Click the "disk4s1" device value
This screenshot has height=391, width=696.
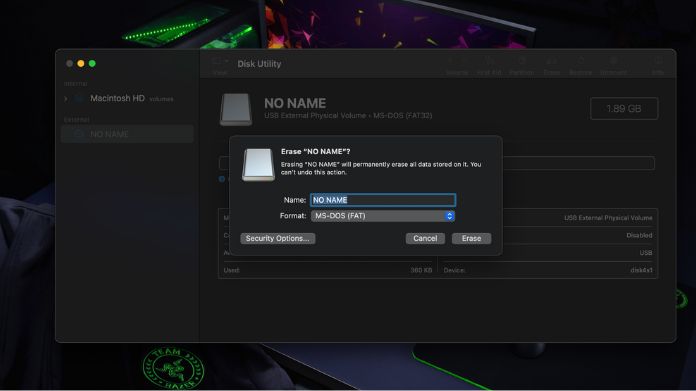[641, 270]
